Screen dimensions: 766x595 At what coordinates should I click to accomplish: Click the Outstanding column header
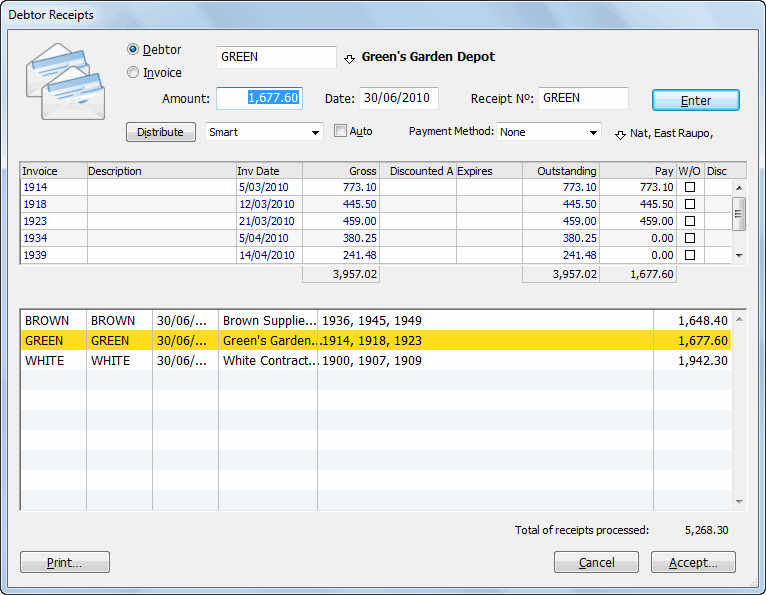[561, 171]
